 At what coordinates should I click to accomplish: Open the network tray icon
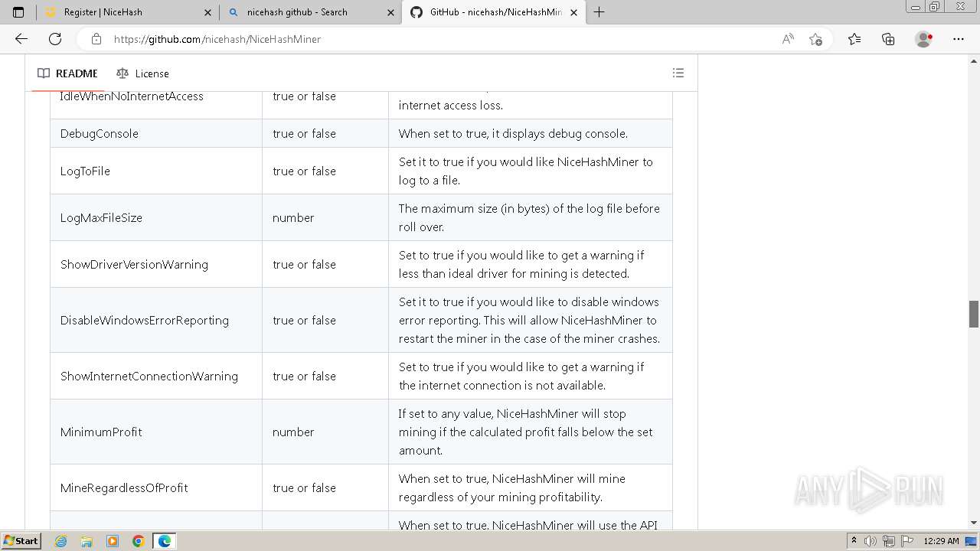tap(889, 541)
